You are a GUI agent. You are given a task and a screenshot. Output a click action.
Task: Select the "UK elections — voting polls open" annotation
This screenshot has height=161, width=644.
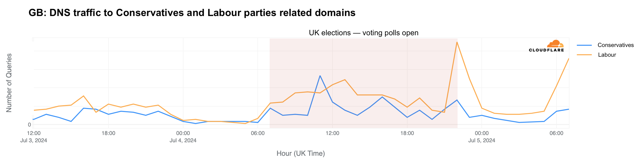click(364, 33)
